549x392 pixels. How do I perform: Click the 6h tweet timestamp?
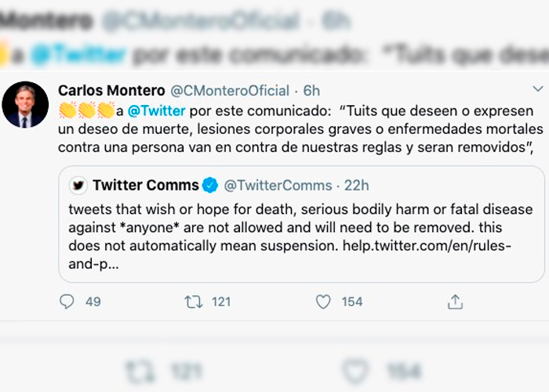coord(311,90)
